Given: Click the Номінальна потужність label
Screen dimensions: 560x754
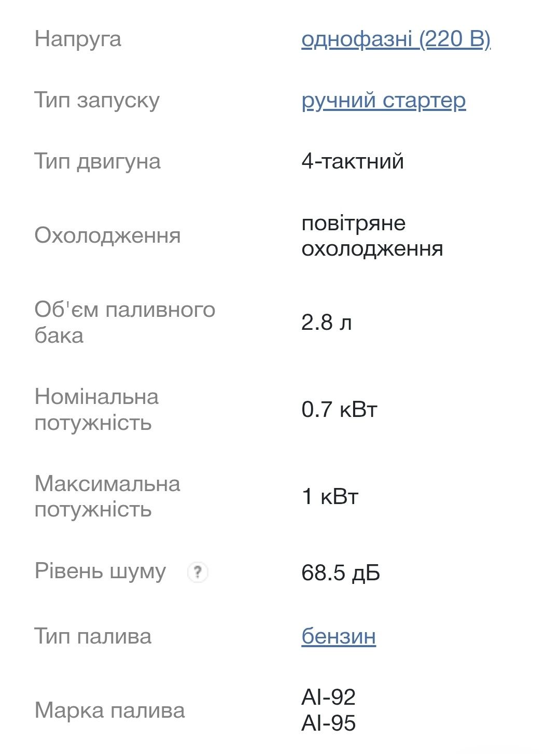Looking at the screenshot, I should click(96, 410).
